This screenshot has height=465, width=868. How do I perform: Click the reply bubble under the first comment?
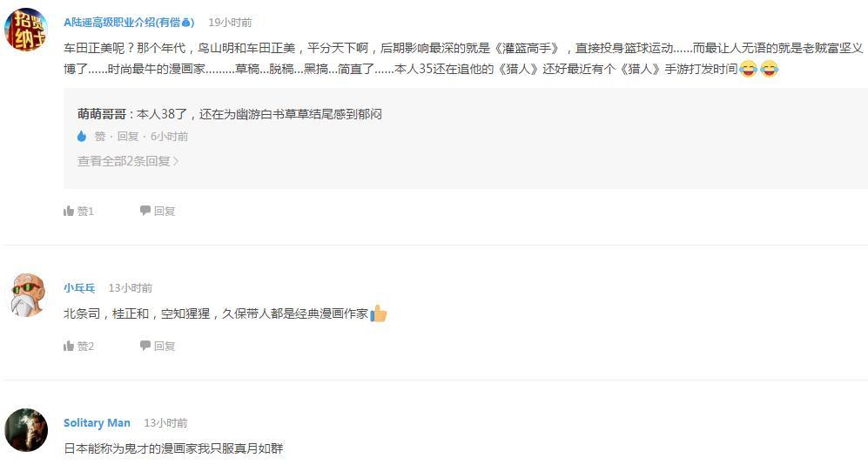click(x=145, y=211)
